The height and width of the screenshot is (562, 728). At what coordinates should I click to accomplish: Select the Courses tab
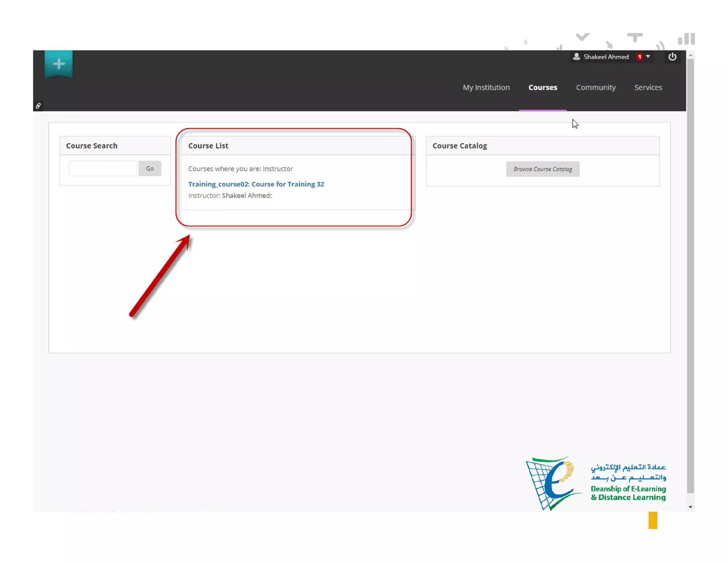coord(542,87)
